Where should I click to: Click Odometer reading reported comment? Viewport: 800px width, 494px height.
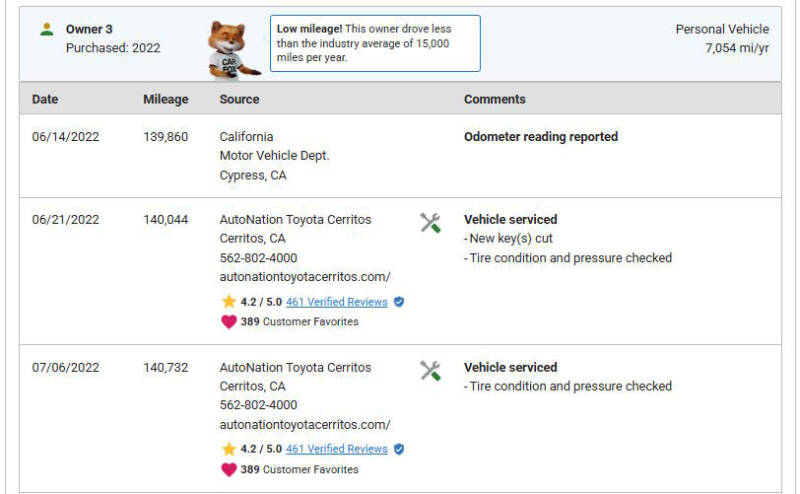click(541, 137)
